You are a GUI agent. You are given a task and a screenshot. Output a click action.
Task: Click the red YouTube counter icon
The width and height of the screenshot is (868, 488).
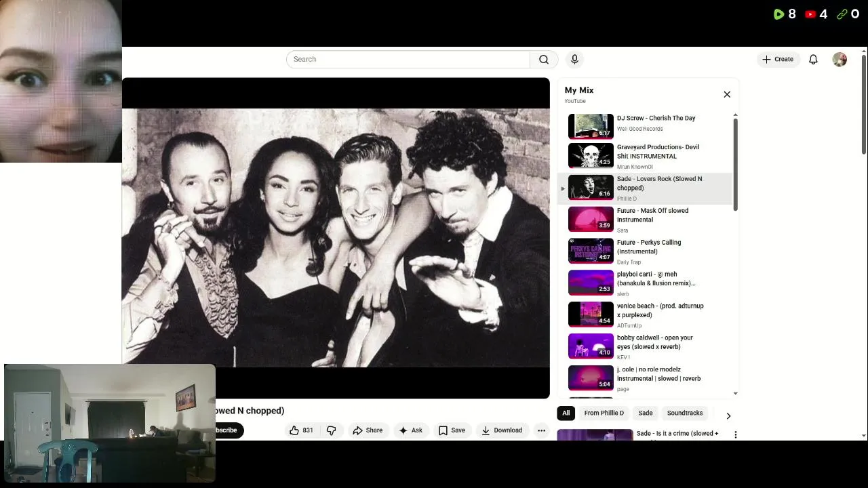click(810, 14)
